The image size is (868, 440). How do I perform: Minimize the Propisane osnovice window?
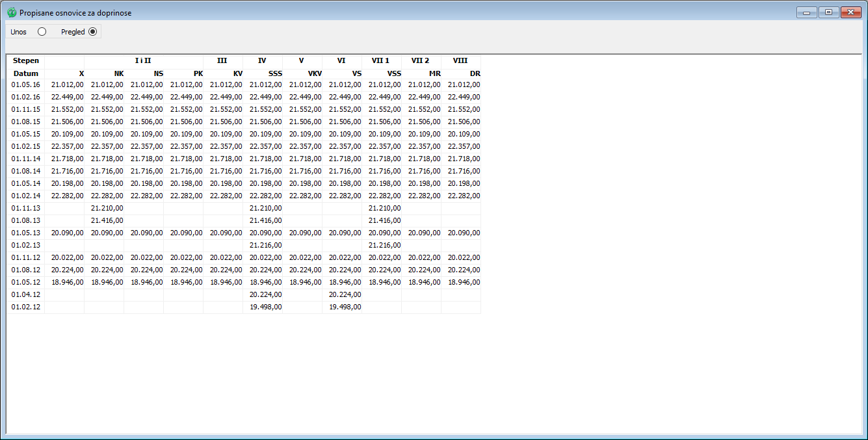[808, 12]
